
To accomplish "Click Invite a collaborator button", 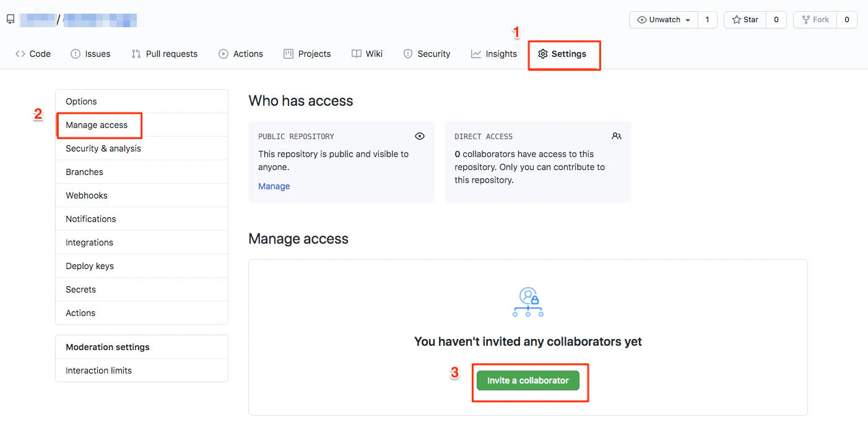I will [528, 380].
